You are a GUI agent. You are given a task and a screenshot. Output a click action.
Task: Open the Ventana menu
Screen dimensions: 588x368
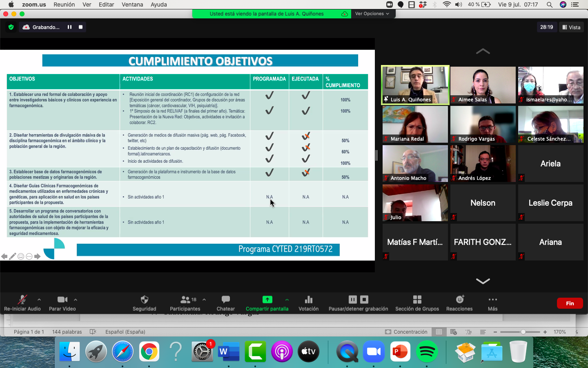click(x=132, y=4)
